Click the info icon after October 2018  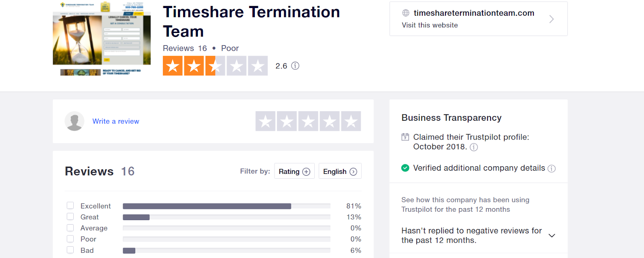click(x=474, y=147)
